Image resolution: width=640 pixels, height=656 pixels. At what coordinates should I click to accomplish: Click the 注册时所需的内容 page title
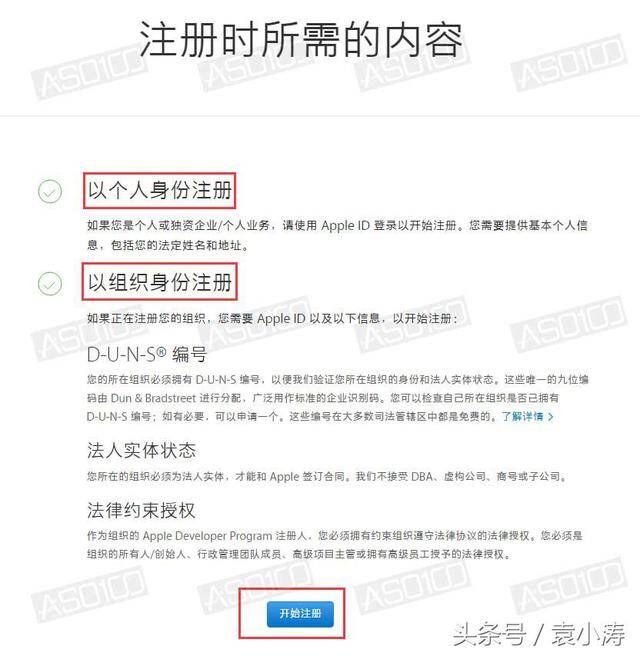coord(301,40)
